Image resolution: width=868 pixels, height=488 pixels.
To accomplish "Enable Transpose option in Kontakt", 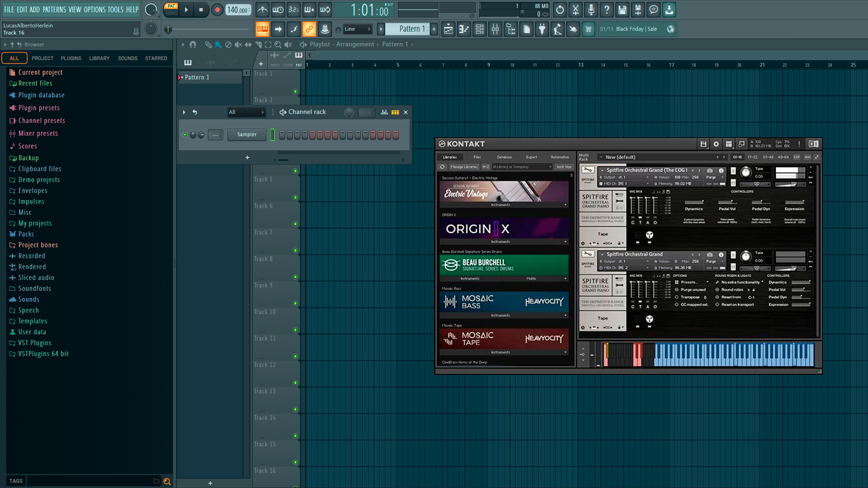I will (x=677, y=297).
